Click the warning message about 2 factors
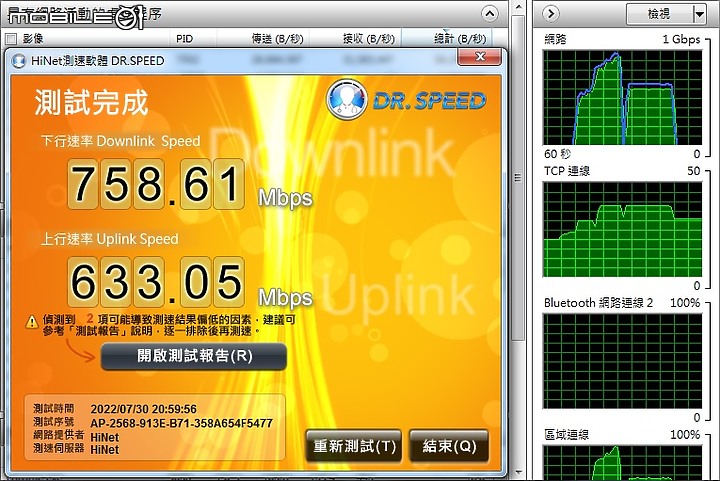The height and width of the screenshot is (481, 720). [169, 325]
